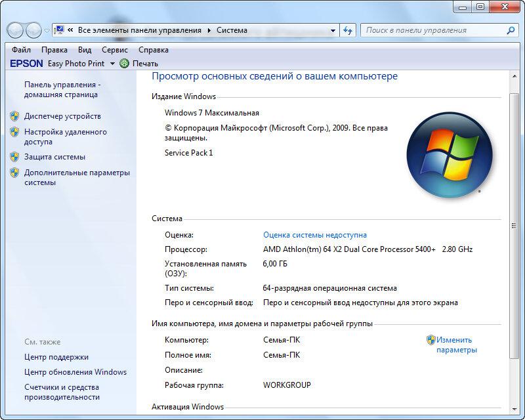Expand the address bar history dropdown

click(x=333, y=30)
